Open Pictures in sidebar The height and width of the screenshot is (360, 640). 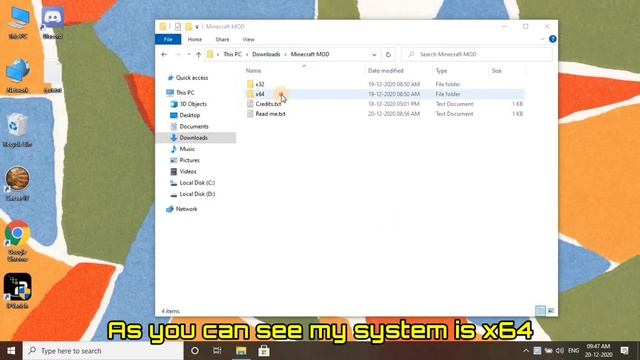point(189,160)
